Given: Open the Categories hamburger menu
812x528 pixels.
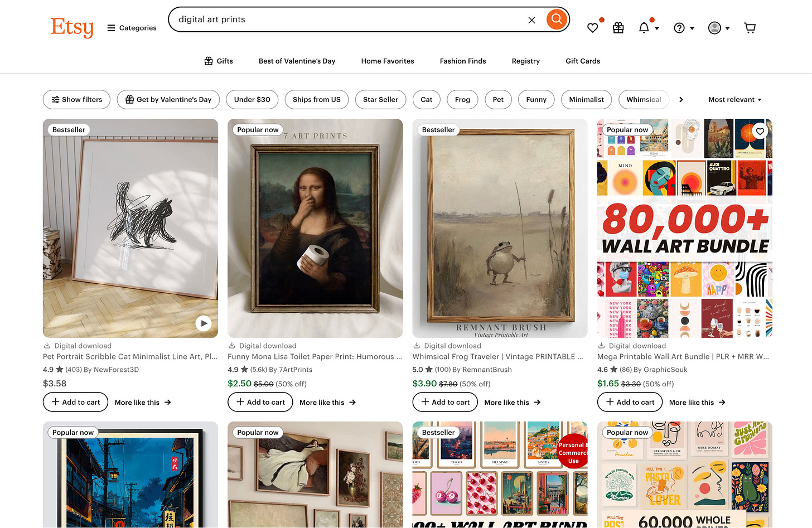Looking at the screenshot, I should pos(132,28).
